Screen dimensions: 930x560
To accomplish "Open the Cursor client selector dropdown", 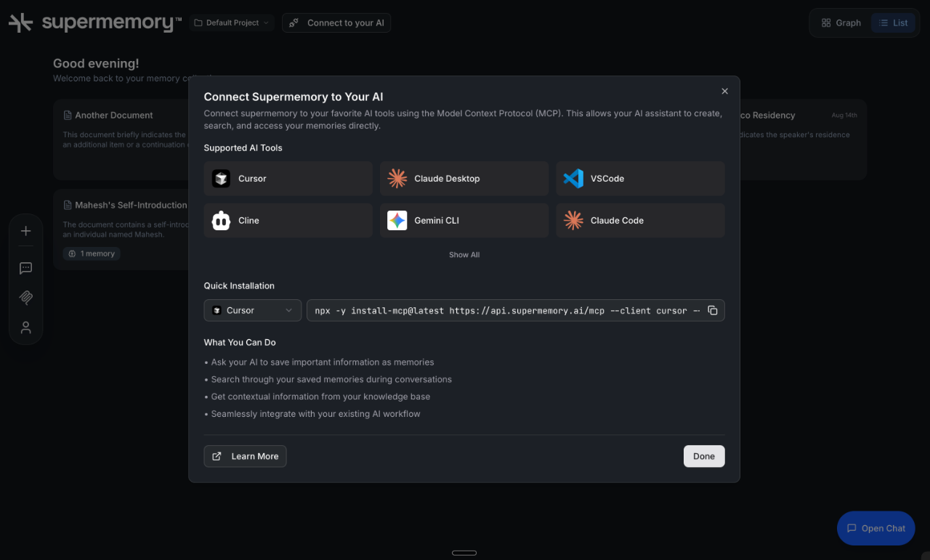I will pos(252,310).
